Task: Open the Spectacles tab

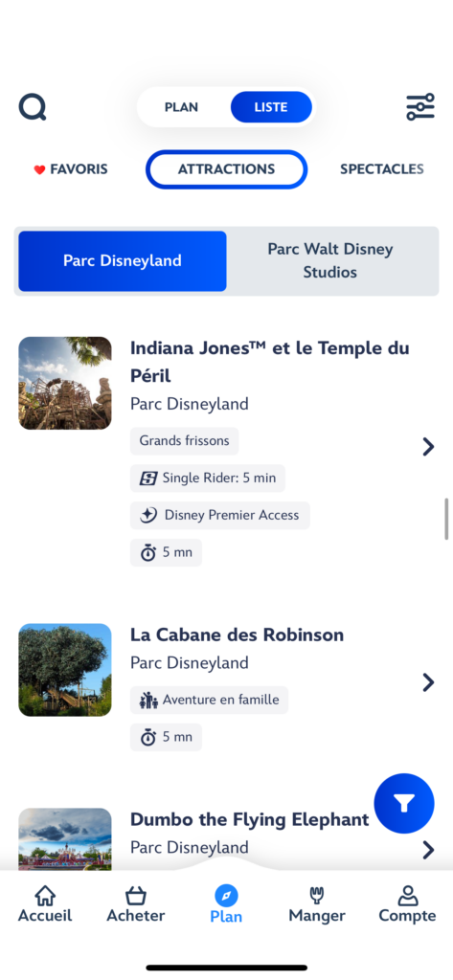Action: pos(382,169)
